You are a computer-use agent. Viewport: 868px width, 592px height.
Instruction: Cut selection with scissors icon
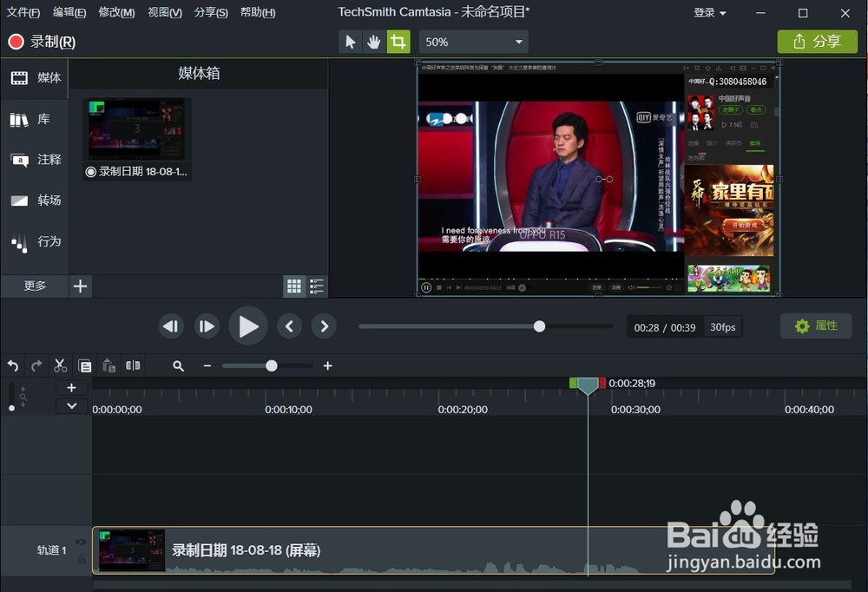[x=61, y=365]
